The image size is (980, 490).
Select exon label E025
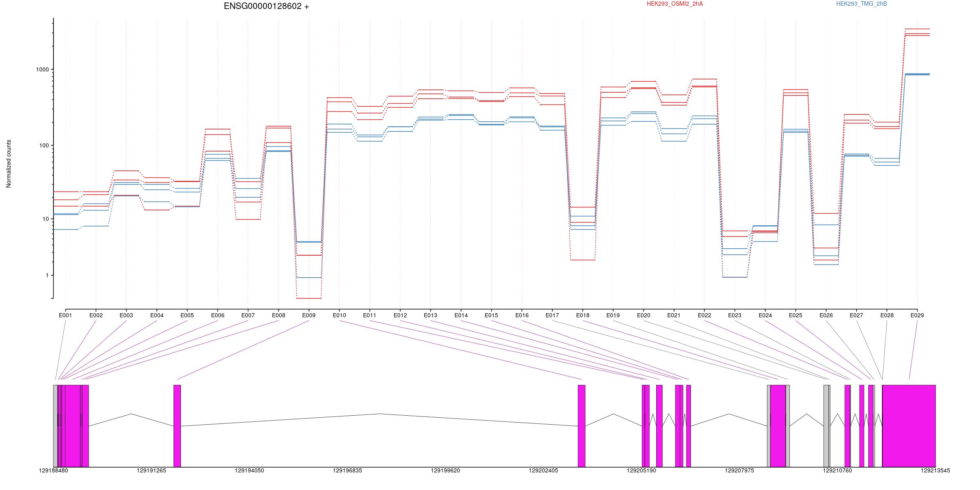795,315
